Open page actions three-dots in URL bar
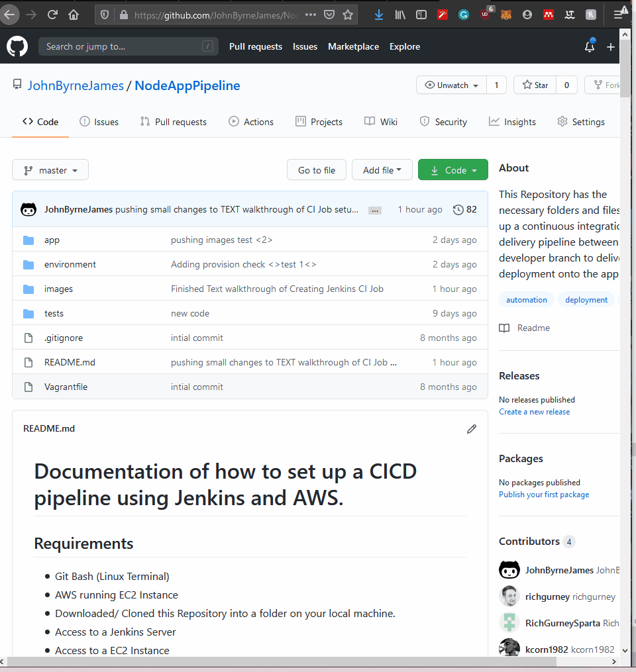 tap(311, 15)
